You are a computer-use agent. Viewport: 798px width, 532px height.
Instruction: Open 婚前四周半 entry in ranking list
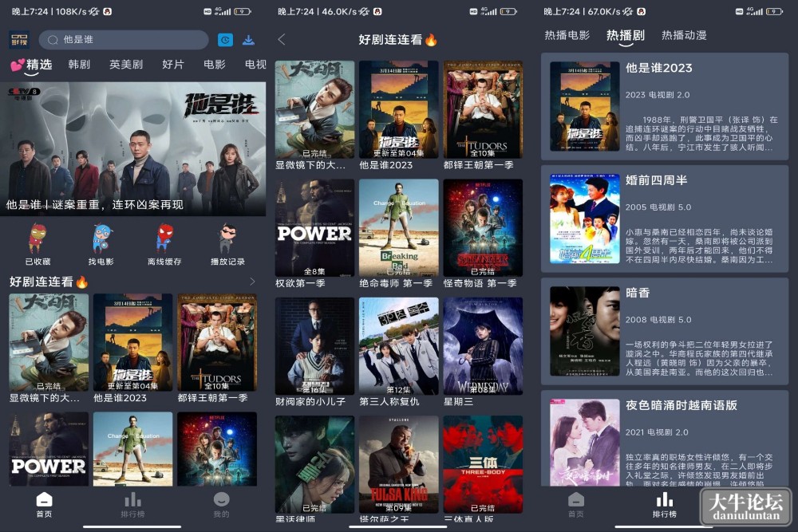tap(665, 218)
